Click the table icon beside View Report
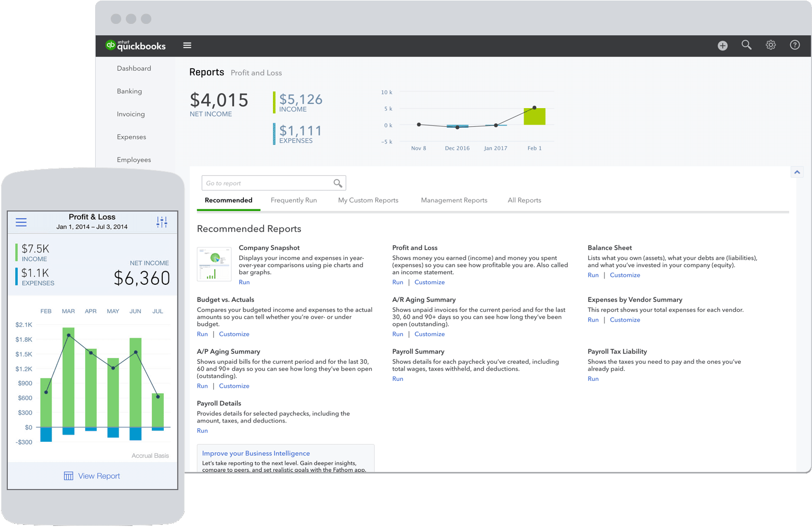 coord(69,476)
